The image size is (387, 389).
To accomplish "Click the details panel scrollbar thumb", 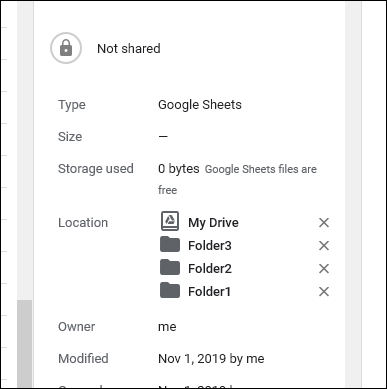I will point(25,343).
